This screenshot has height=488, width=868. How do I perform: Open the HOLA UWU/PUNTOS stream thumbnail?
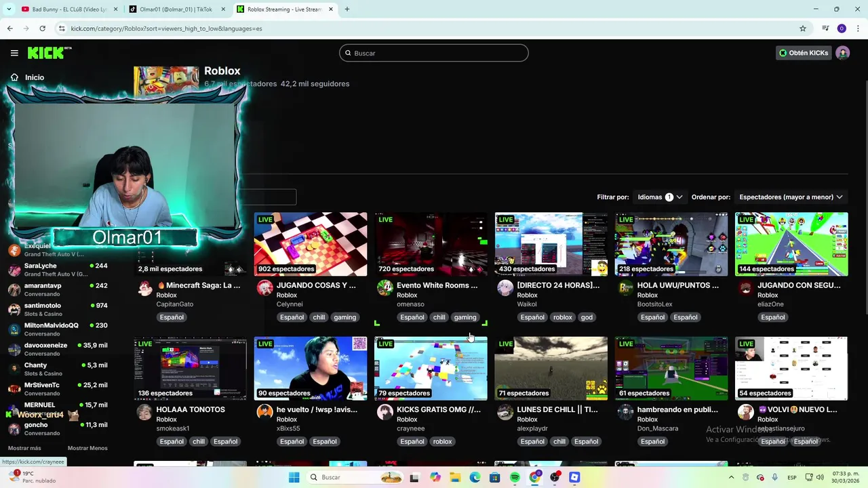tap(671, 244)
